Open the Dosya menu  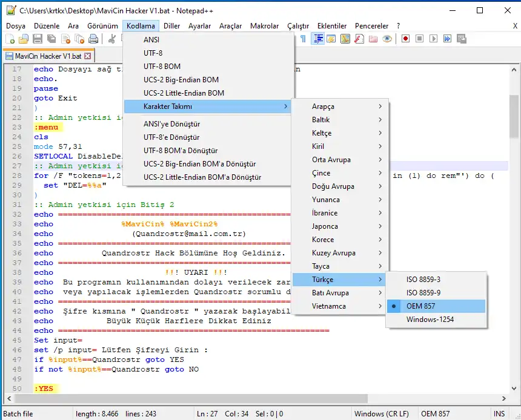16,26
